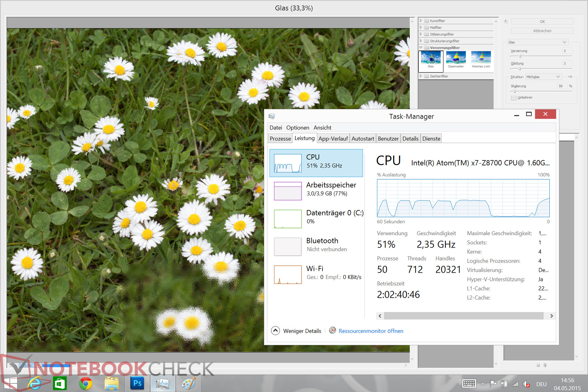The height and width of the screenshot is (392, 588).
Task: Focus the Skalierung percent field
Action: pyautogui.click(x=562, y=86)
